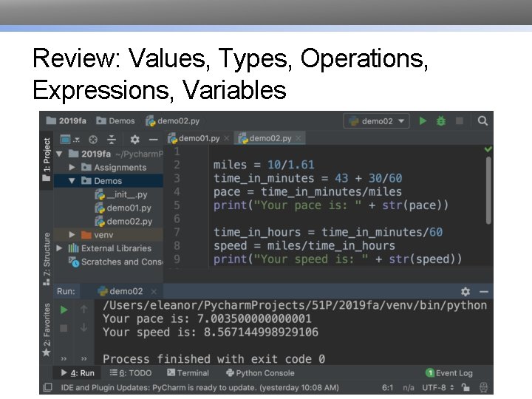Select __init__.py in project tree
532x399 pixels.
pyautogui.click(x=121, y=194)
